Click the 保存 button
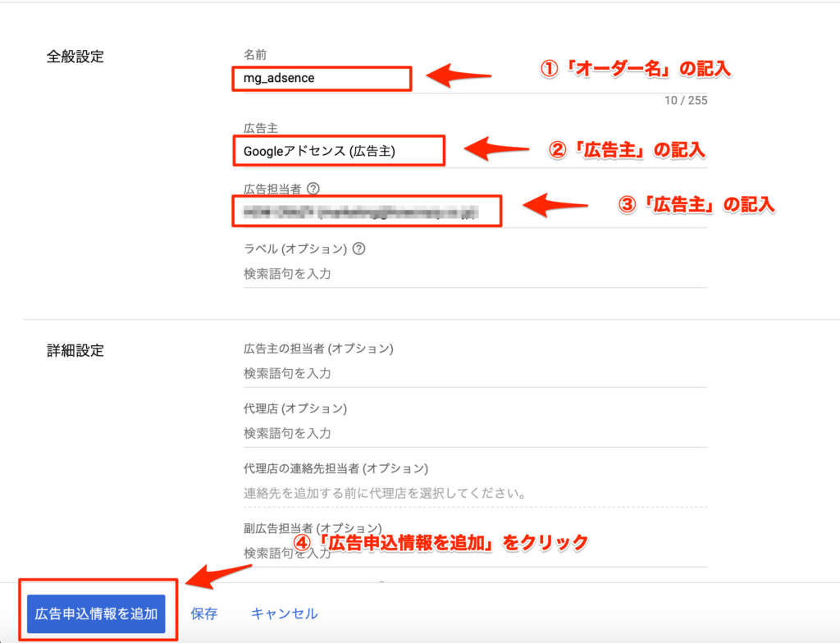840x643 pixels. tap(204, 613)
